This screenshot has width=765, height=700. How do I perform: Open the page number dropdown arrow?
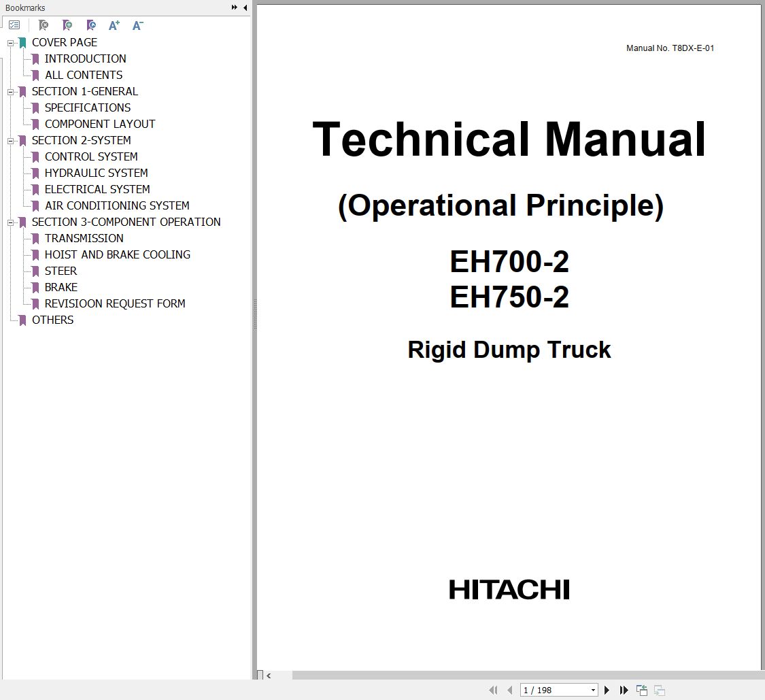(x=593, y=690)
